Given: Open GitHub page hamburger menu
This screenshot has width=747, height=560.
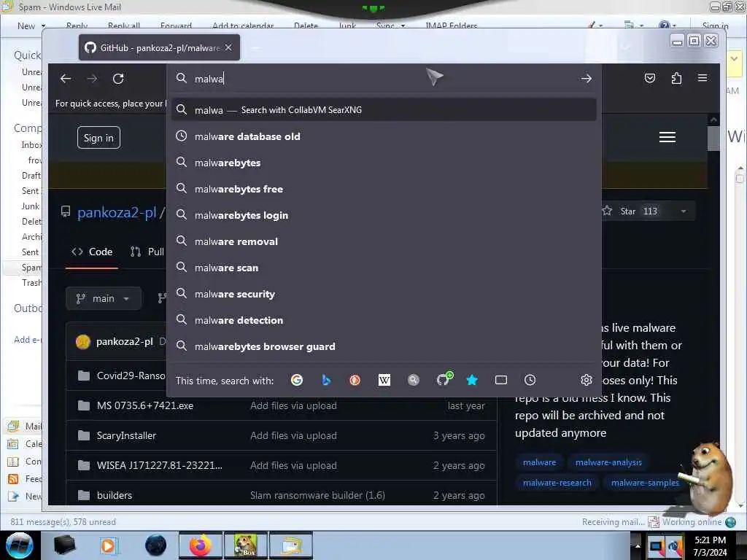Looking at the screenshot, I should tap(667, 137).
